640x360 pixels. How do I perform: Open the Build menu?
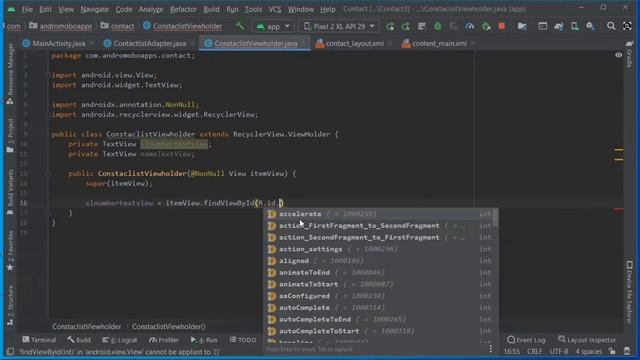pos(211,9)
